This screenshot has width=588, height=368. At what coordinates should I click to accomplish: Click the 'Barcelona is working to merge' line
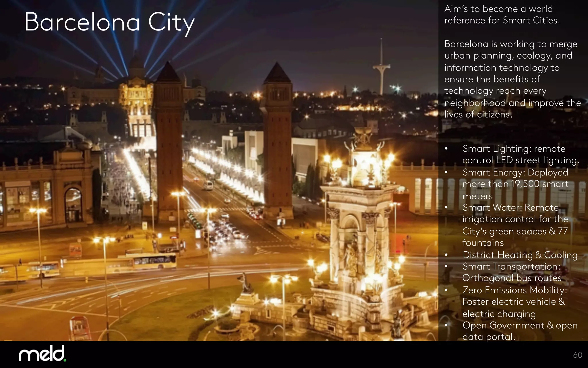click(511, 44)
